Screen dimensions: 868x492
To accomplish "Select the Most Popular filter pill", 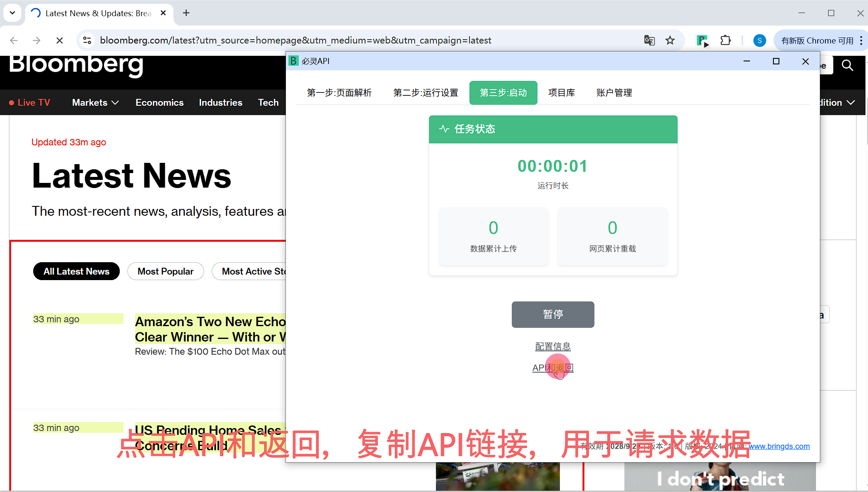I will [x=165, y=272].
